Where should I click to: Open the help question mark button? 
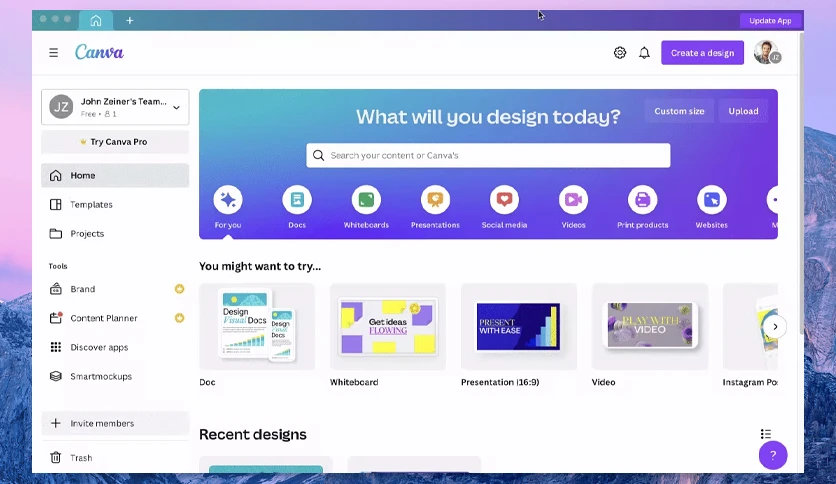[x=773, y=455]
